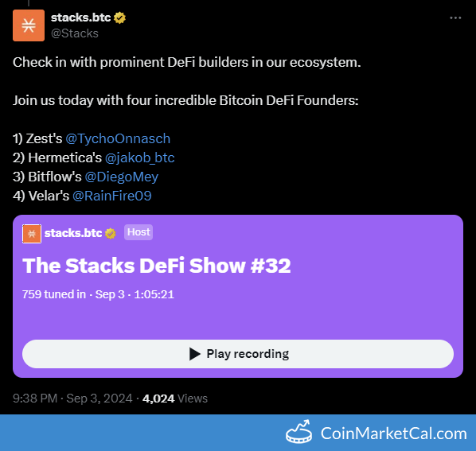Click the orange Stacks profile avatar

pyautogui.click(x=29, y=25)
